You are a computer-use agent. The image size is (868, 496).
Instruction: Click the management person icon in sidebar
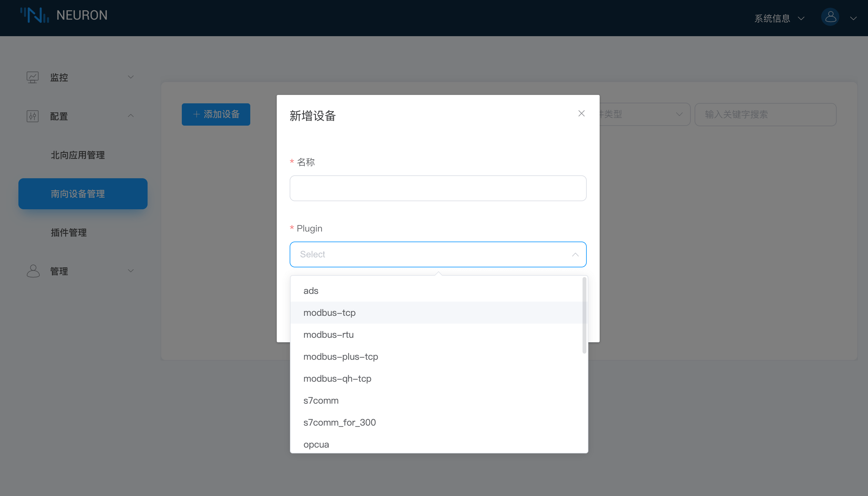33,271
